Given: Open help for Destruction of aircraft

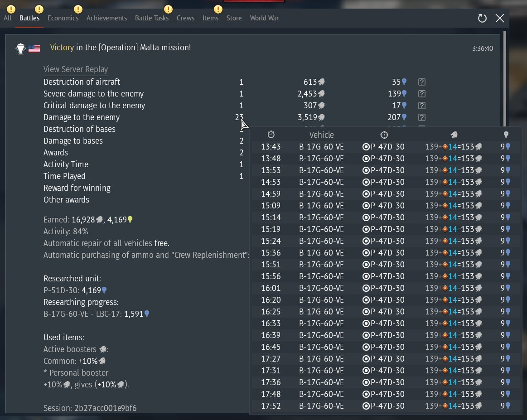Looking at the screenshot, I should [421, 82].
